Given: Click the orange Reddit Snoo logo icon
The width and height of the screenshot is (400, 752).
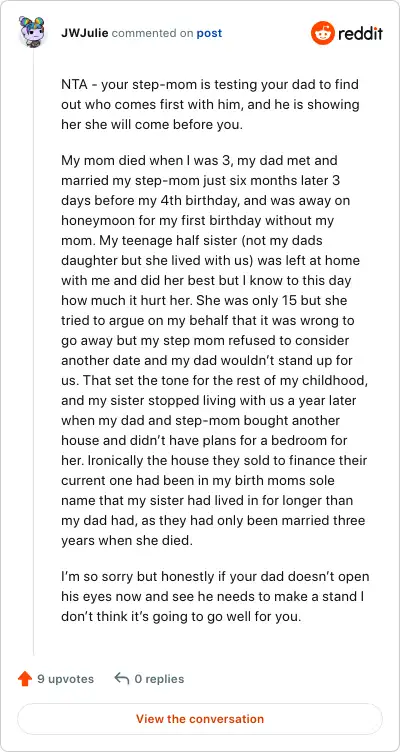Looking at the screenshot, I should 322,33.
